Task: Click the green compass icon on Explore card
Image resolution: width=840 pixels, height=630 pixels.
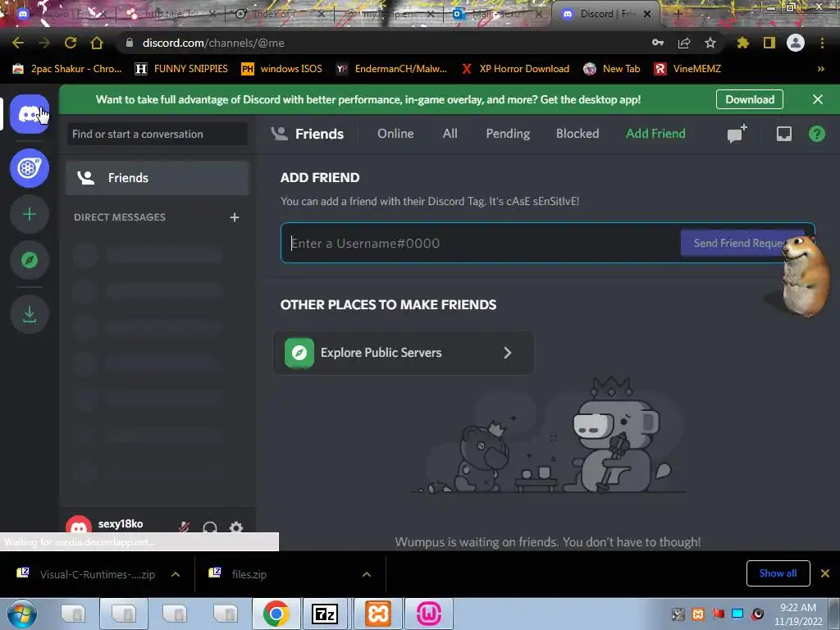Action: [299, 353]
